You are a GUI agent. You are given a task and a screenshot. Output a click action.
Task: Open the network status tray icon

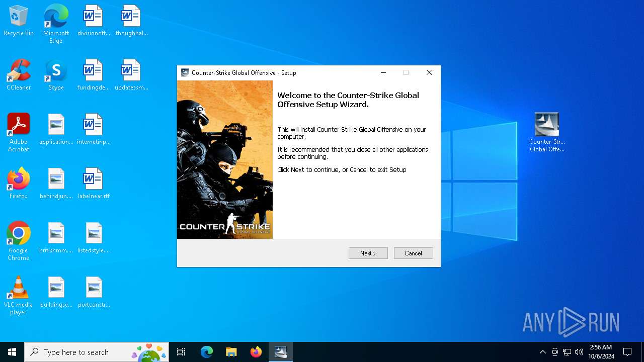[567, 352]
